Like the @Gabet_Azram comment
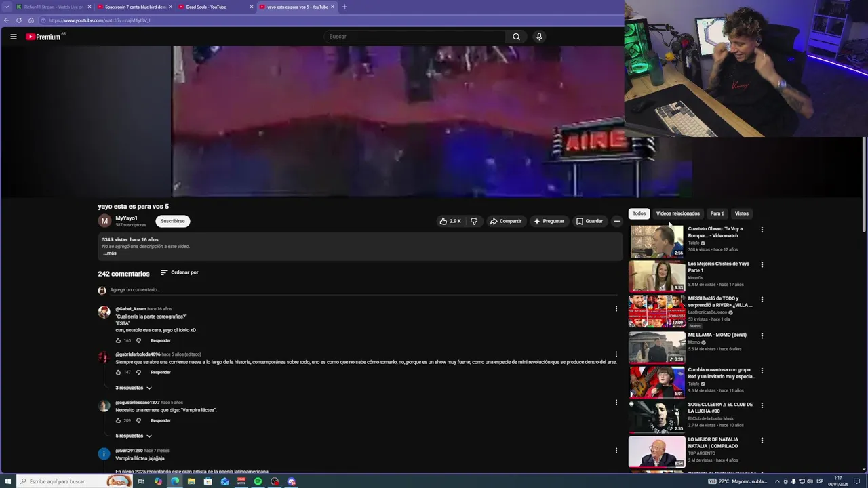 click(x=118, y=340)
